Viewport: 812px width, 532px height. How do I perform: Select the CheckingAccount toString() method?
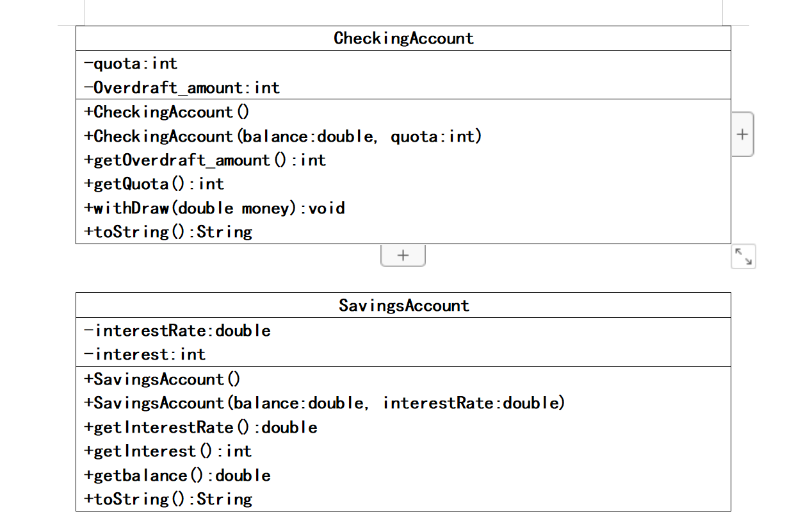[x=168, y=231]
